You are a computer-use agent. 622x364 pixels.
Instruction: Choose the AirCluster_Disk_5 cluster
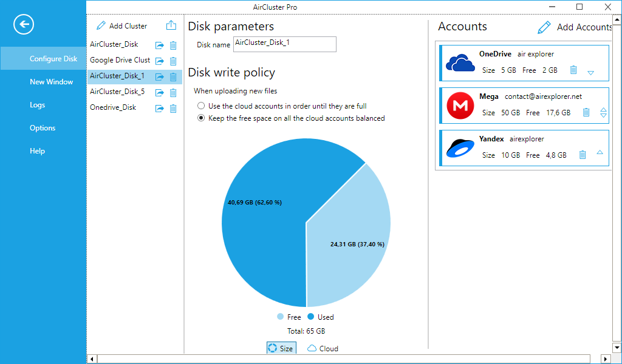[117, 92]
